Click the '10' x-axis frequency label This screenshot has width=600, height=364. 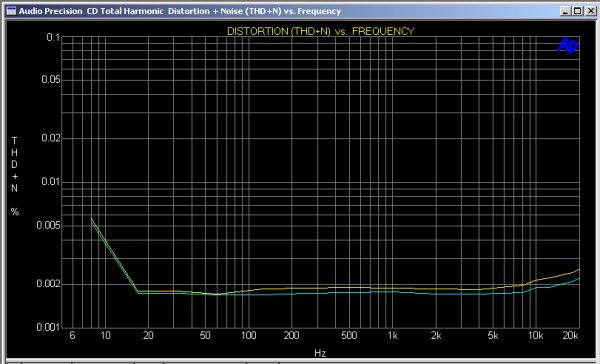click(105, 336)
